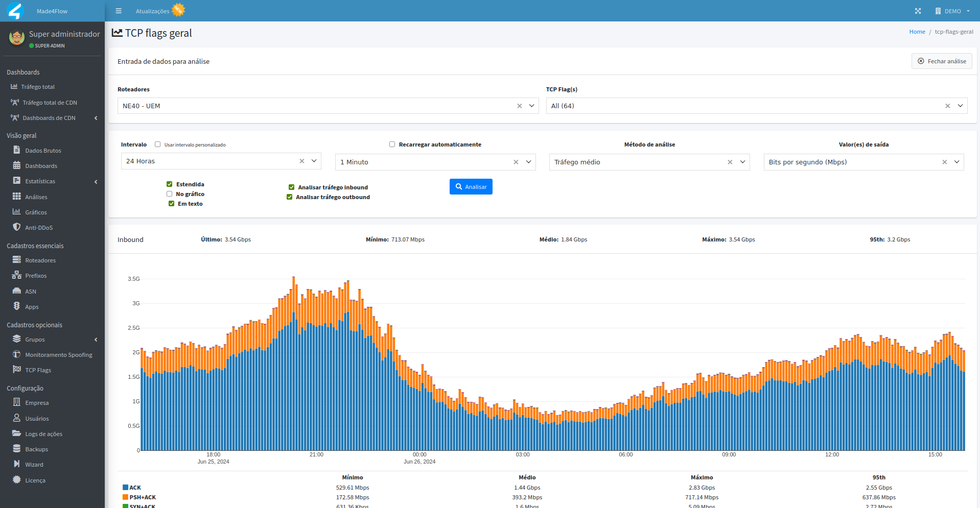Clear the NE40 - UEM router selection
This screenshot has height=508, width=980.
click(520, 106)
